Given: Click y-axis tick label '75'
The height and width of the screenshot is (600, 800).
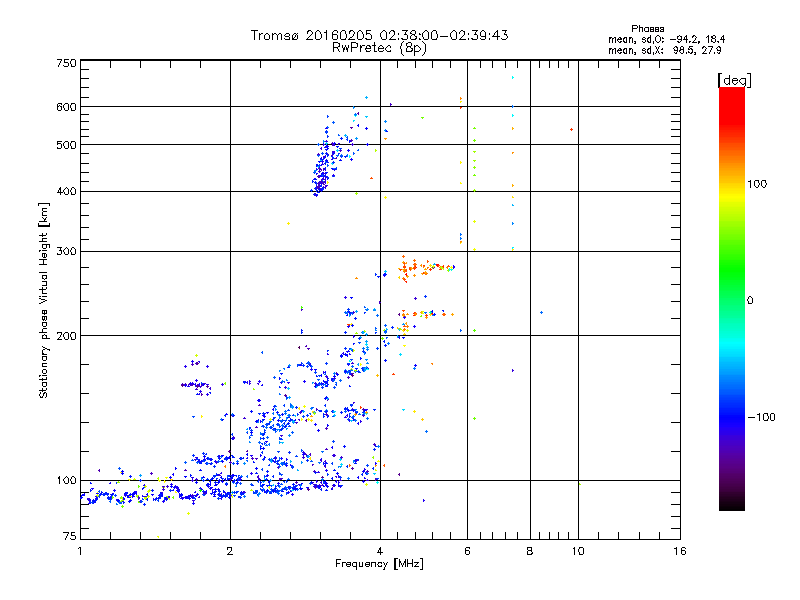Looking at the screenshot, I should pyautogui.click(x=70, y=536).
